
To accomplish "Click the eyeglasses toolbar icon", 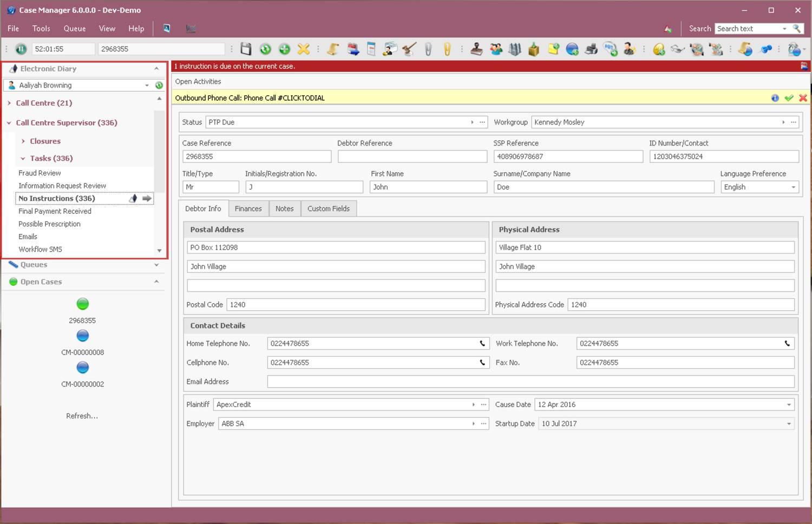I will click(x=678, y=49).
